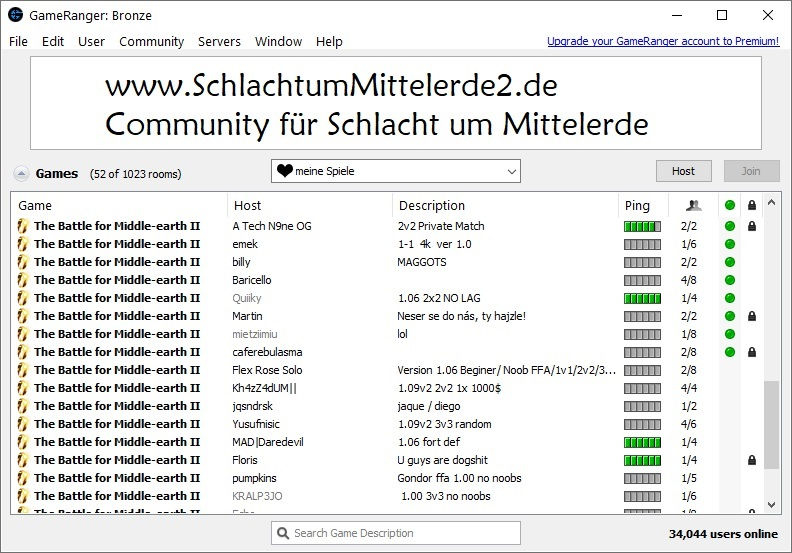Select the pumpkins host row
The width and height of the screenshot is (792, 553).
pos(386,478)
